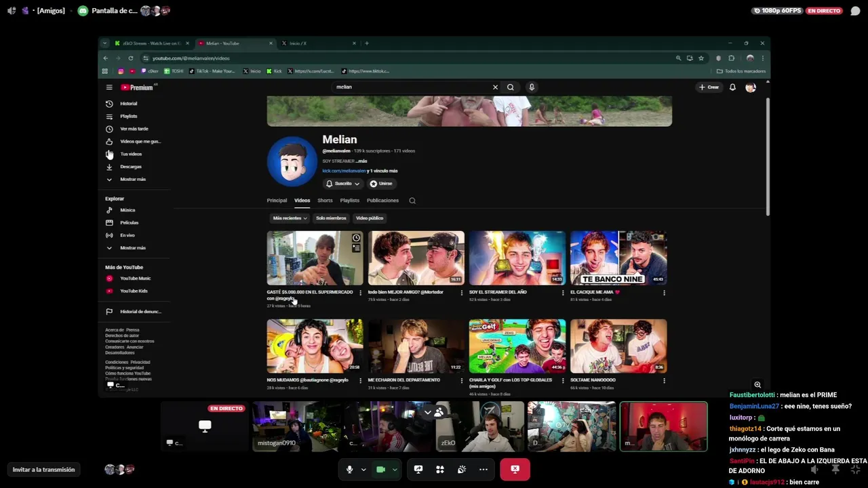The image size is (868, 488).
Task: Open the Todos los marcadores bookmarks folder
Action: 741,71
